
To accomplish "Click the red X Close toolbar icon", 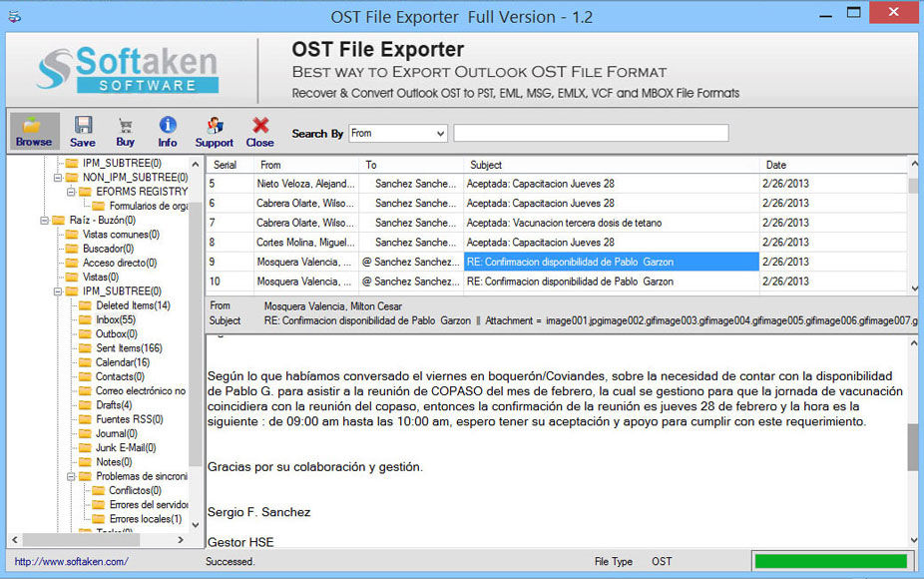I will point(259,125).
